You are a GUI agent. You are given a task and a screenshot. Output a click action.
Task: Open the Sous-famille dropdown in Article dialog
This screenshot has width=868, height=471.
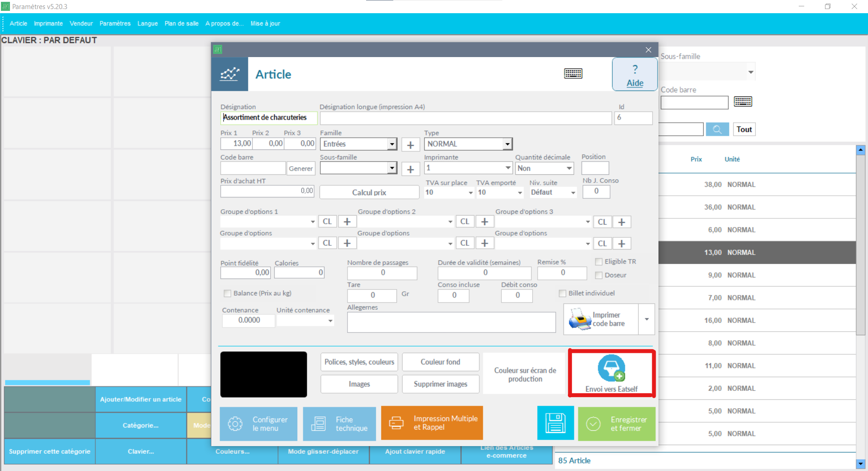pos(392,168)
